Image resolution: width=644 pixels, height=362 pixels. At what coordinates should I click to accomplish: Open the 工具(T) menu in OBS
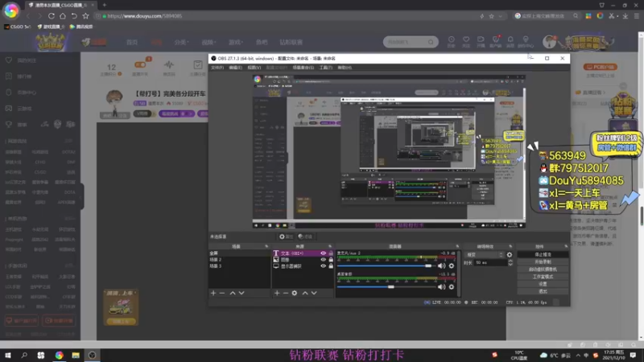pyautogui.click(x=326, y=68)
